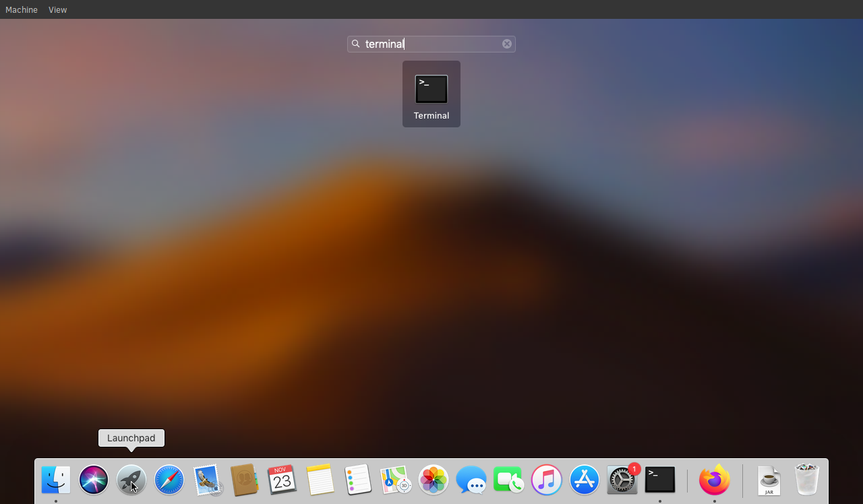Click the Launchpad rocket icon in Dock
Screen dimensions: 863x504
(131, 480)
